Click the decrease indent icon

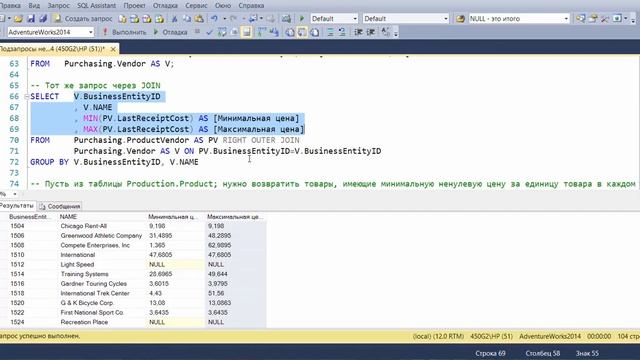click(358, 32)
